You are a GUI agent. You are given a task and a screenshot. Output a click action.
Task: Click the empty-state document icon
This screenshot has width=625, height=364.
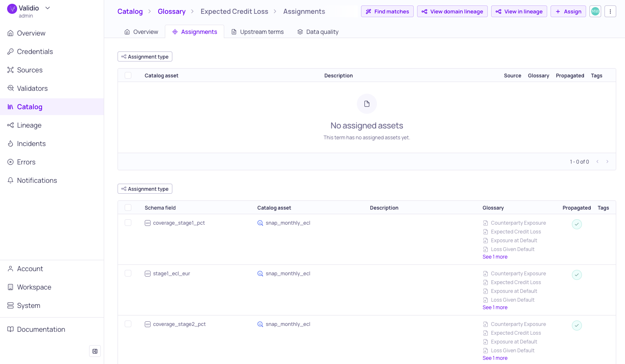(x=367, y=104)
